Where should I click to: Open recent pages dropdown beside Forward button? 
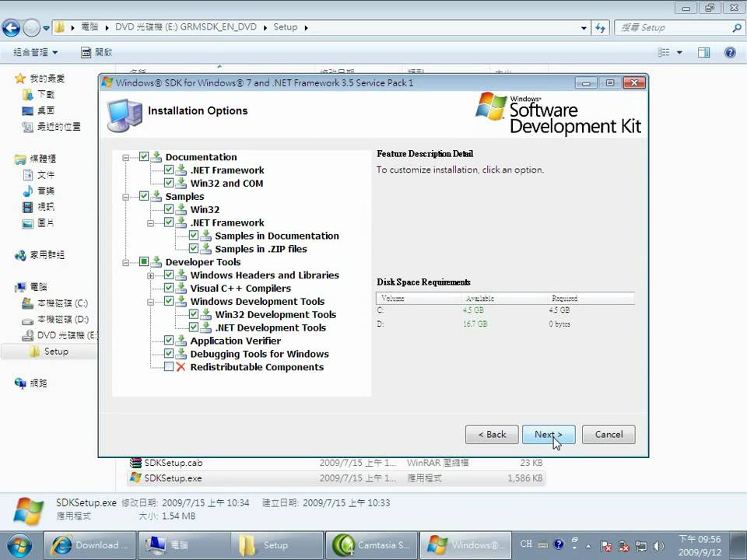tap(46, 28)
